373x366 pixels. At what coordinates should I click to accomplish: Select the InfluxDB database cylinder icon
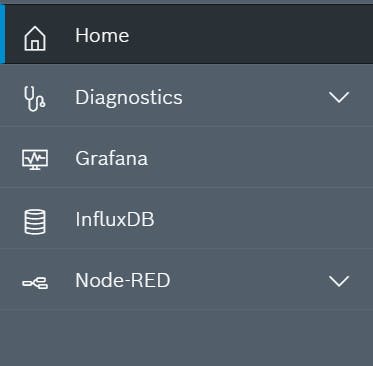click(x=35, y=222)
